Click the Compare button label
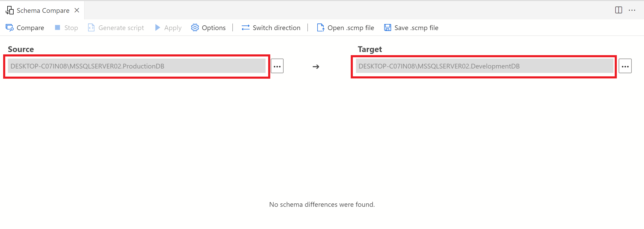644x229 pixels. [30, 28]
